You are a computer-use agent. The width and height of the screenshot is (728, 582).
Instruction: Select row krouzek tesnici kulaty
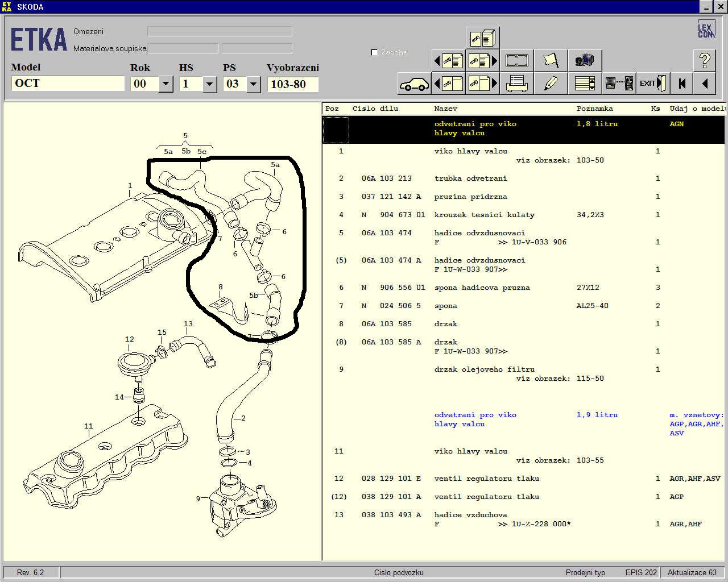[x=524, y=215]
